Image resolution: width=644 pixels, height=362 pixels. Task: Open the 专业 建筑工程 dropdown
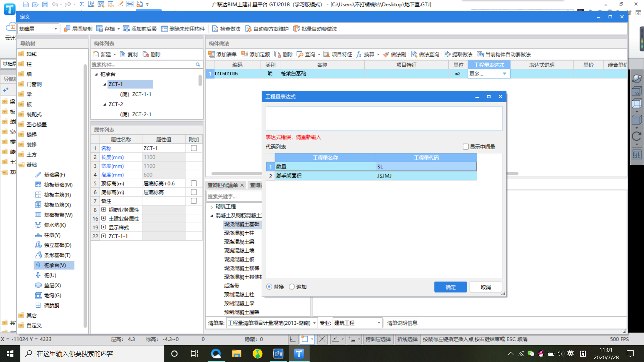pos(379,323)
